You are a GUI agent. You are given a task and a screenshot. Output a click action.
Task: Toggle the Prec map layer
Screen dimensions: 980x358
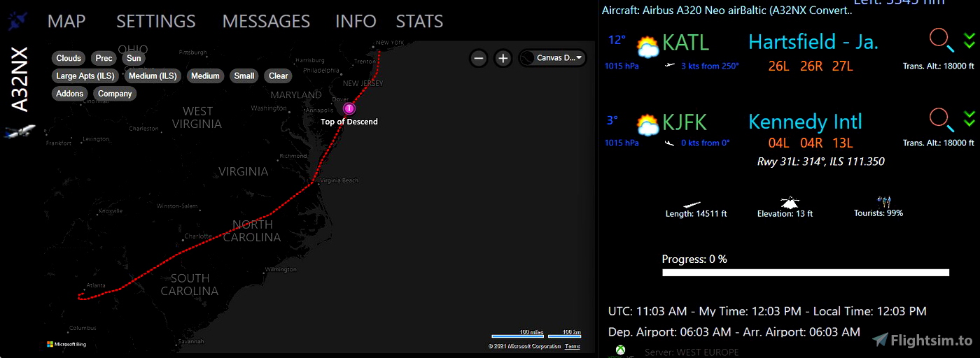(x=104, y=58)
